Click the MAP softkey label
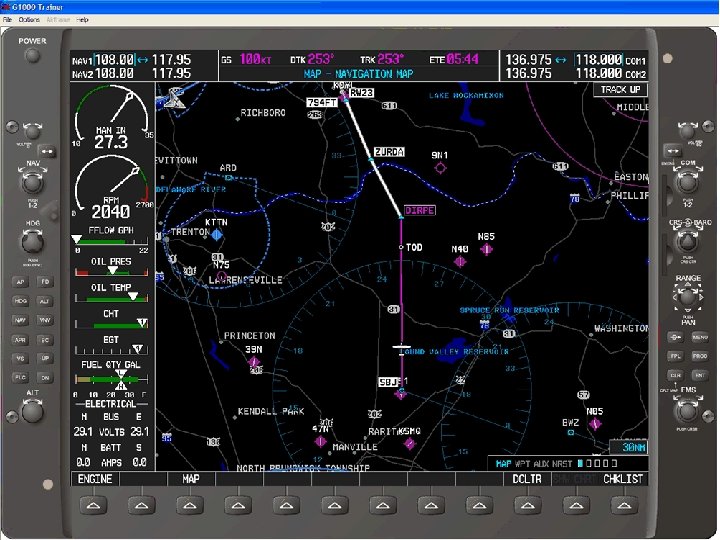 (x=191, y=479)
